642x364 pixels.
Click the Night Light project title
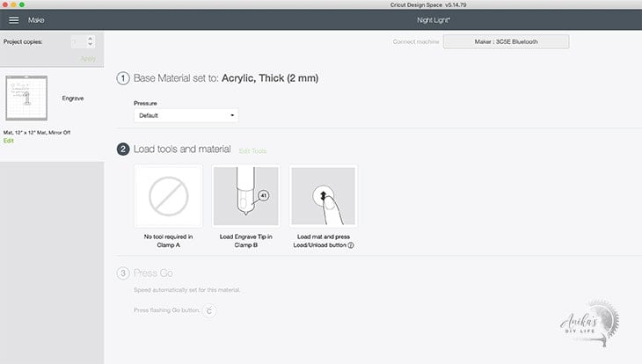click(x=434, y=20)
